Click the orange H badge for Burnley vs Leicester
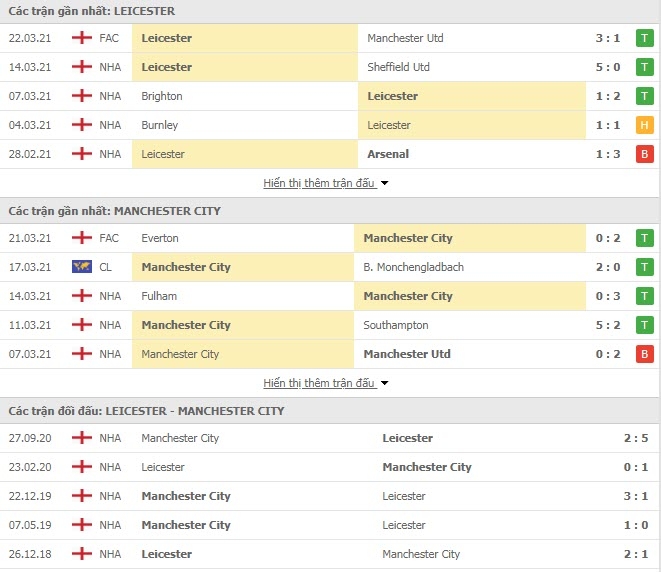 (x=645, y=126)
